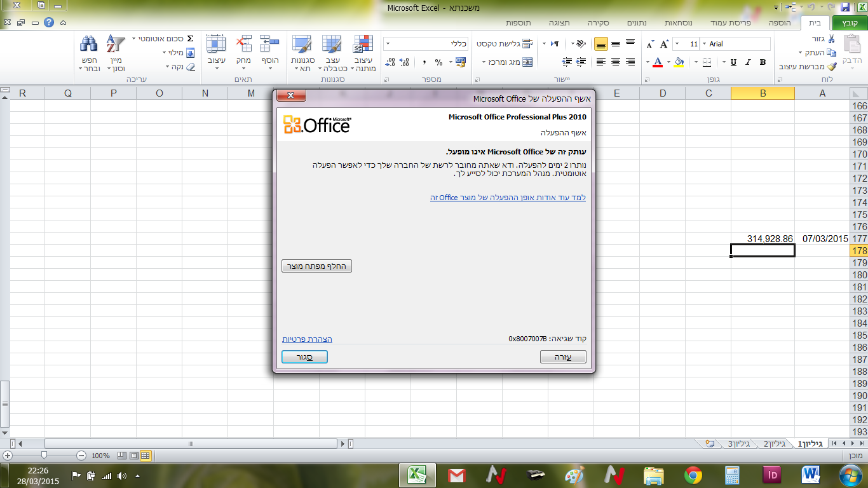
Task: Click row header 185
Action: pyautogui.click(x=860, y=335)
